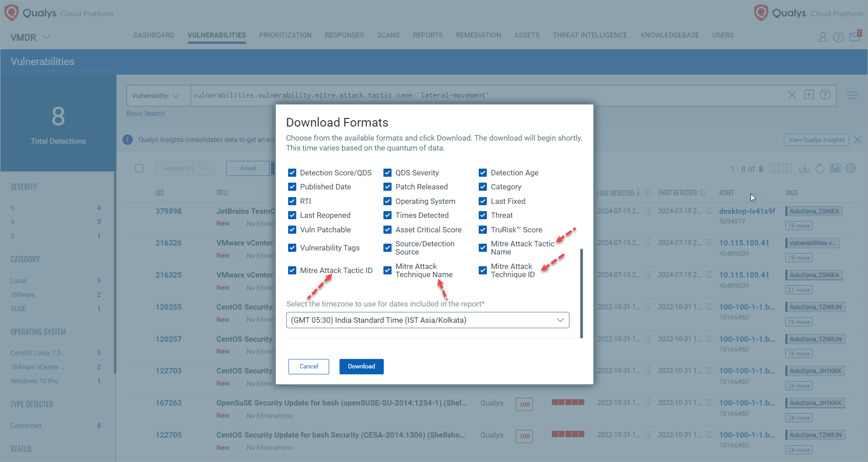
Task: Click the download icon above the table
Action: click(804, 168)
